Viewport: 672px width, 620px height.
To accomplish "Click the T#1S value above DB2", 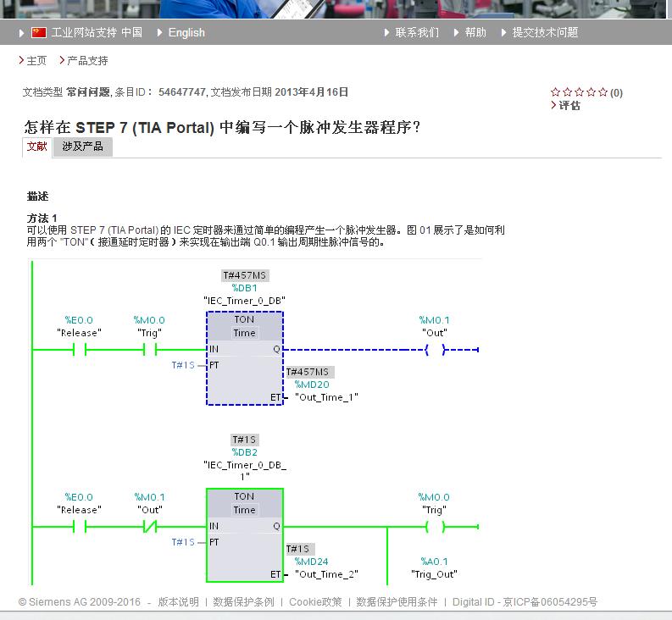I will coord(245,440).
